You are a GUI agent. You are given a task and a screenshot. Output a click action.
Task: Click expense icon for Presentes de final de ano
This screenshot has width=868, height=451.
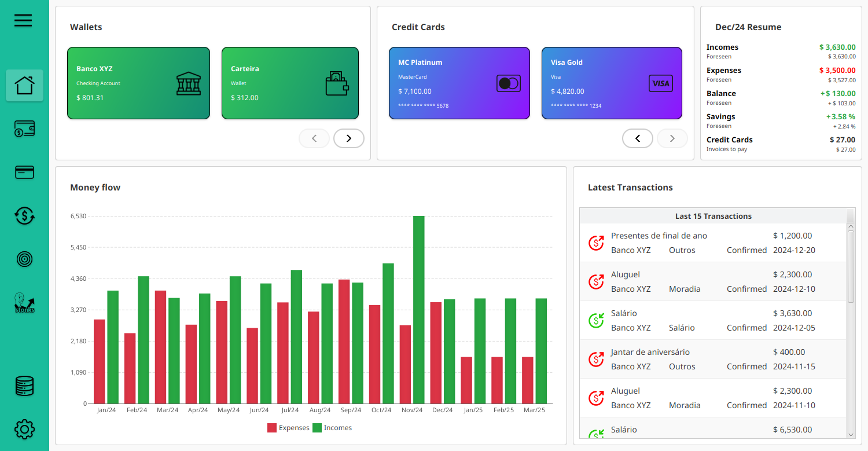[x=596, y=243]
